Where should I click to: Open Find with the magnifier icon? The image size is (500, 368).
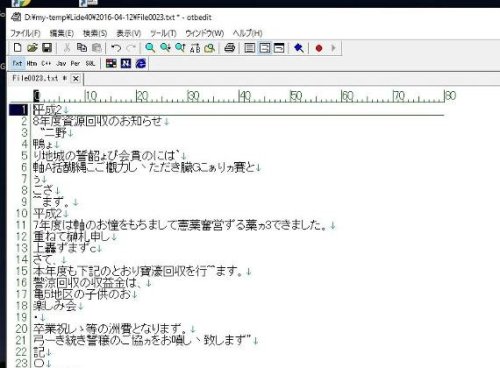click(x=150, y=48)
